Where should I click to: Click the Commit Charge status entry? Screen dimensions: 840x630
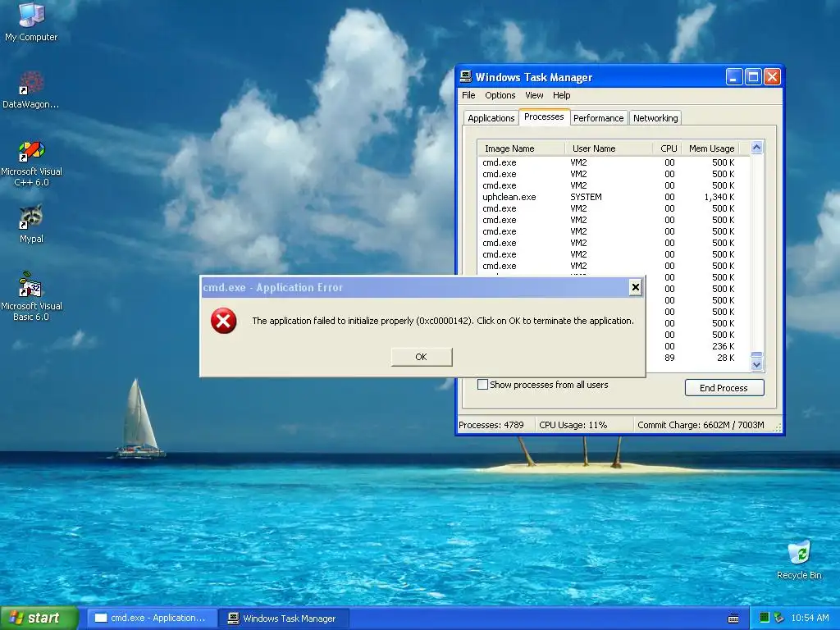(701, 425)
